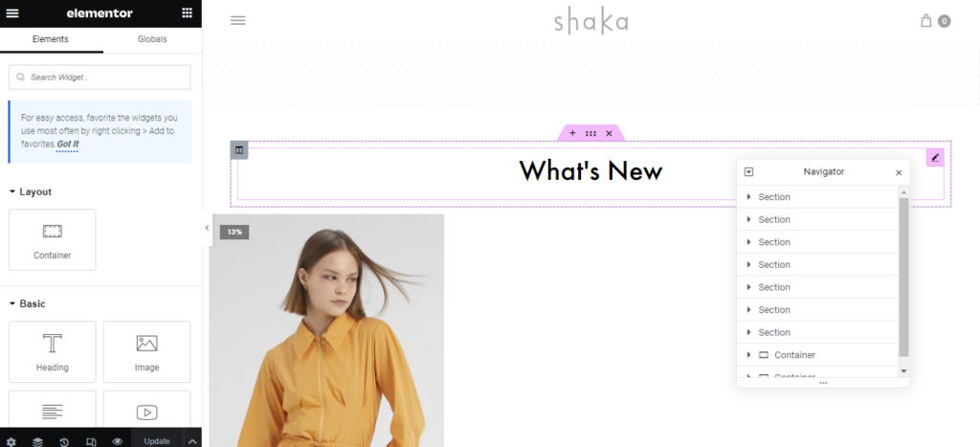Open the Responsive mode icon
980x447 pixels.
(91, 441)
